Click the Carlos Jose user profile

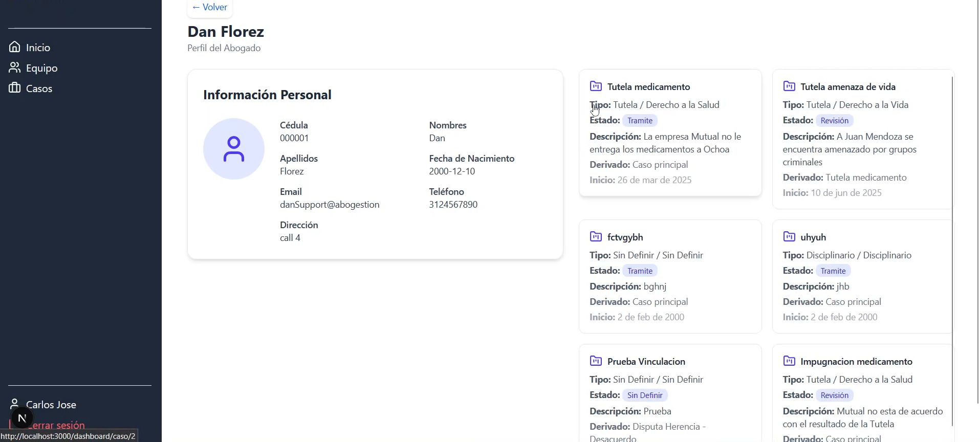click(51, 405)
